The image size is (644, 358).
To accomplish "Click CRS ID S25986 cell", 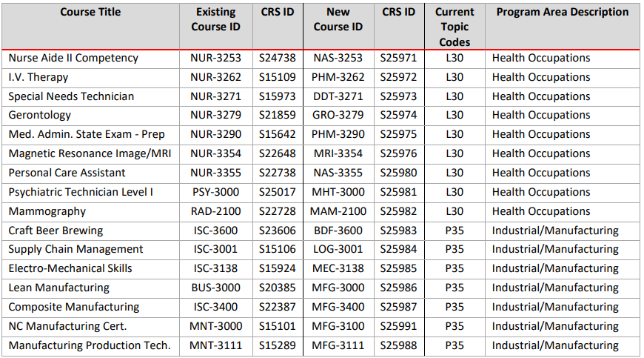I will click(x=398, y=288).
